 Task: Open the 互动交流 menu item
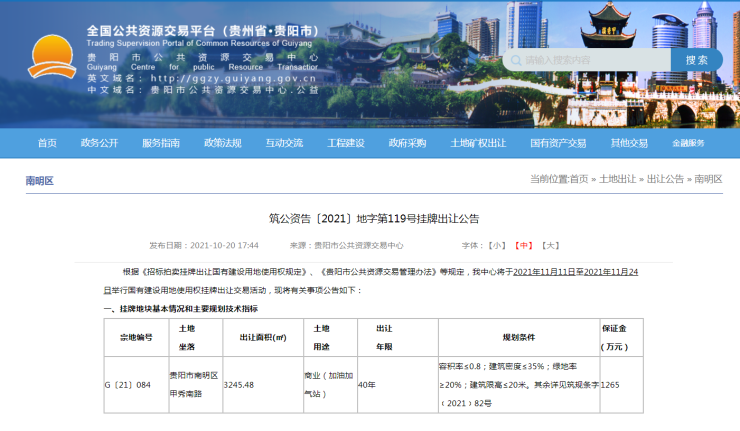[284, 143]
